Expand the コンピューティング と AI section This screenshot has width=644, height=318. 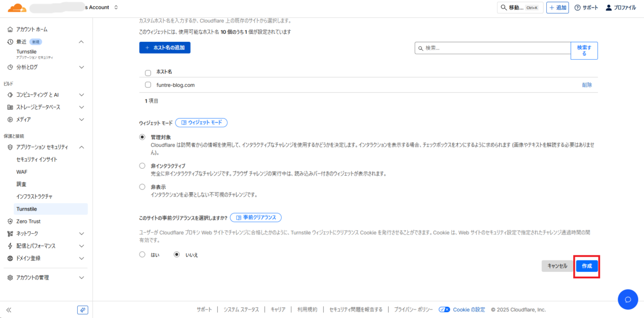(x=81, y=95)
